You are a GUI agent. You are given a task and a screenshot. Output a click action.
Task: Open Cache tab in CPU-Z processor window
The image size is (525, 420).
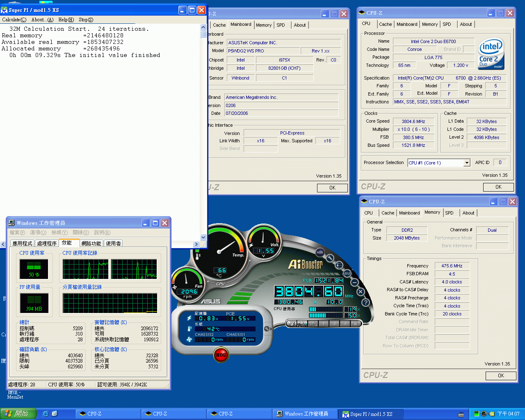(385, 24)
